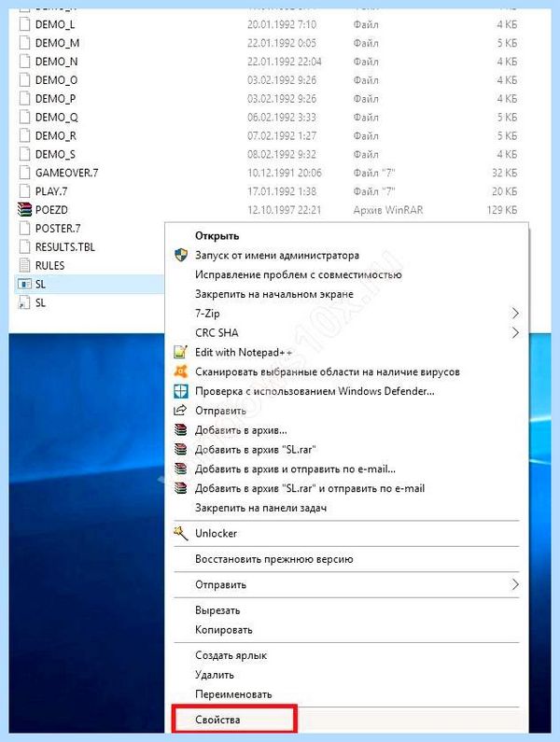Click the POEZD WinRAR archive icon
560x742 pixels.
click(x=24, y=210)
